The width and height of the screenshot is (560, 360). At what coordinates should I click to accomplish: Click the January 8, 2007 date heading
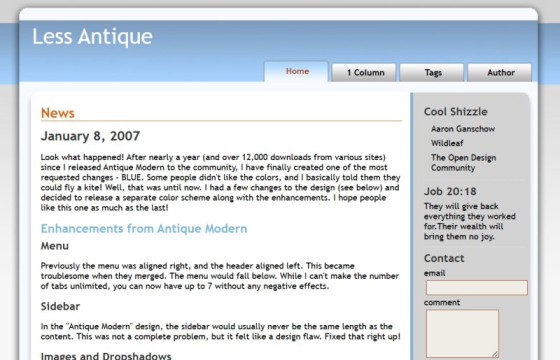[x=90, y=136]
